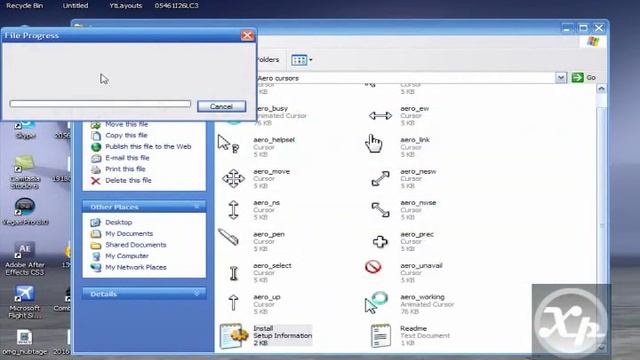Click the My Computer icon in Other Places
This screenshot has height=360, width=640.
96,256
